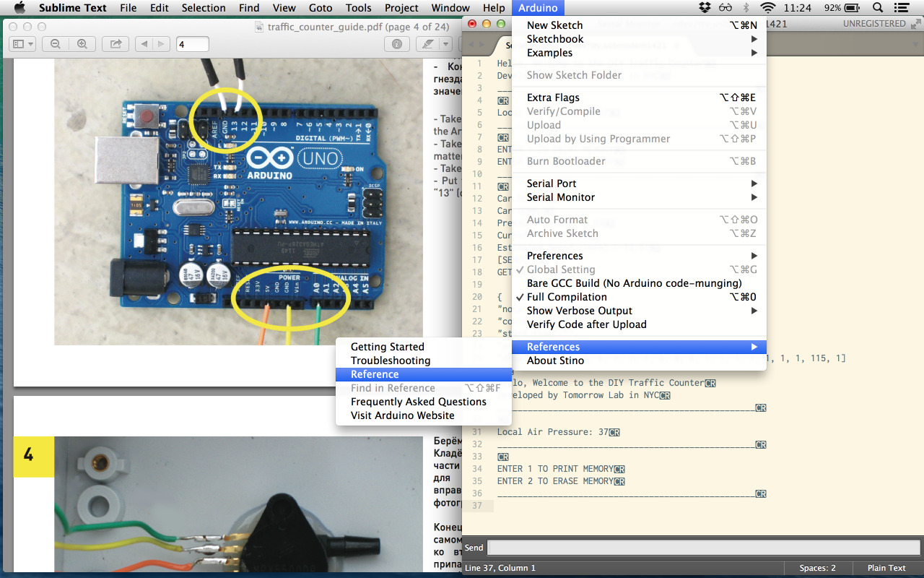Viewport: 924px width, 578px height.
Task: Click the serial monitor Send input field
Action: tap(703, 548)
